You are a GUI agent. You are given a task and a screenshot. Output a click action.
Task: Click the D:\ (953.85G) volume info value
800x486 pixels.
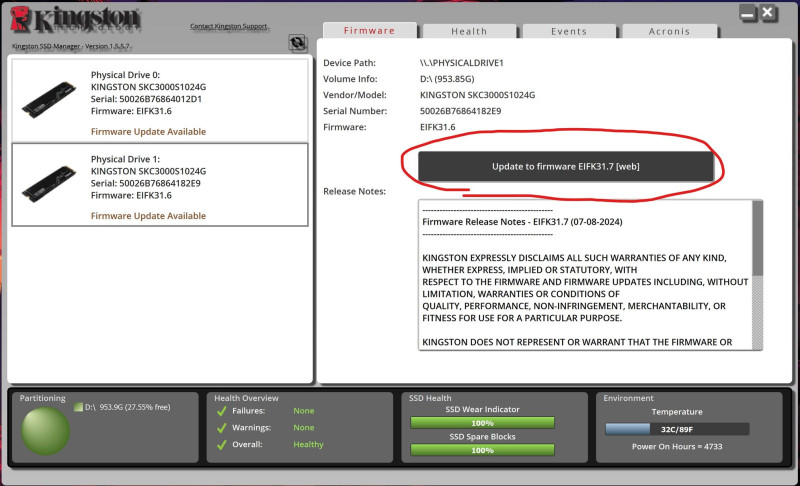click(447, 79)
